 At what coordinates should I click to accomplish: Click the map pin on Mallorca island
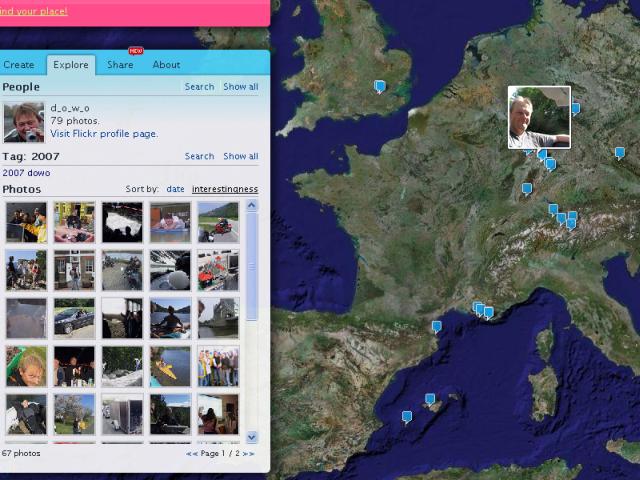[430, 400]
